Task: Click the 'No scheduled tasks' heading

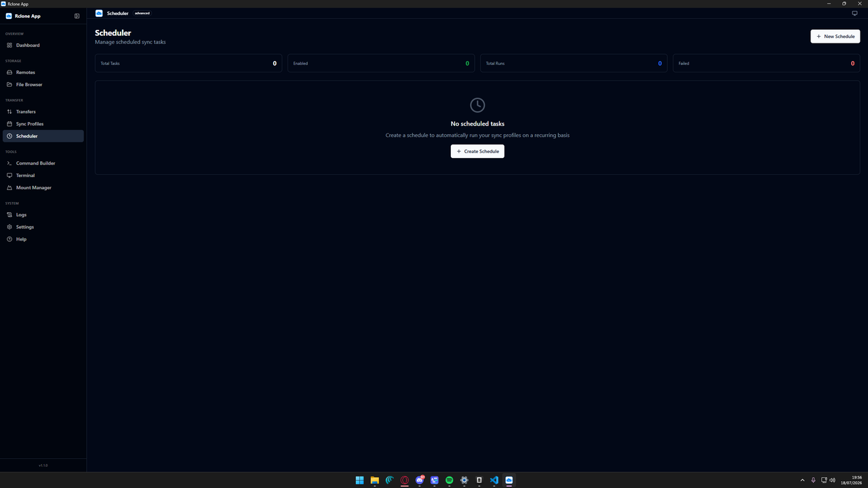Action: (477, 124)
